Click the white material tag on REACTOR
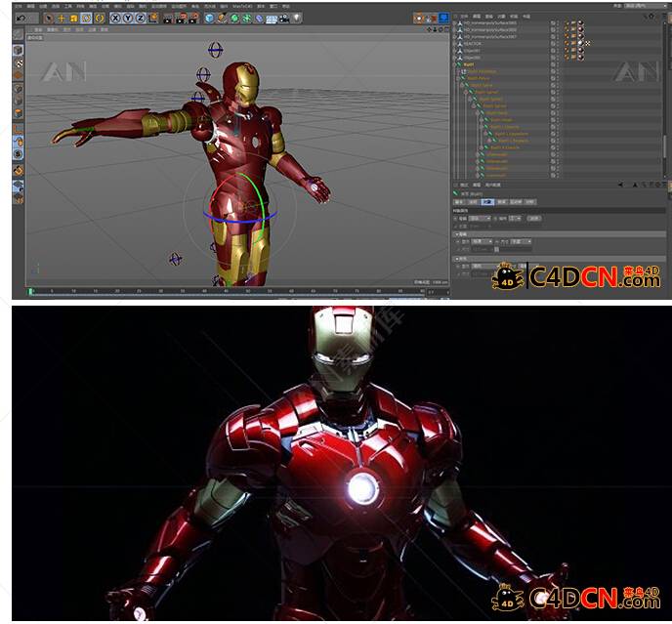 (x=581, y=43)
